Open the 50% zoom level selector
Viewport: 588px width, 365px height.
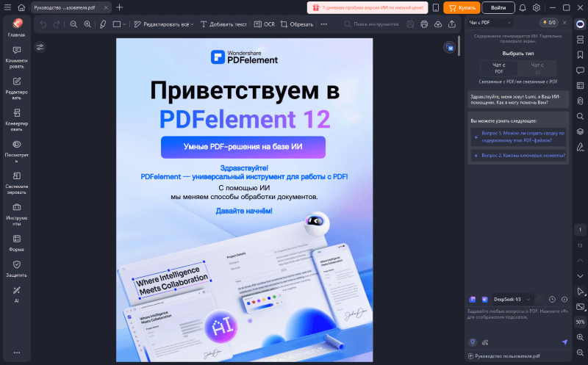tap(580, 322)
